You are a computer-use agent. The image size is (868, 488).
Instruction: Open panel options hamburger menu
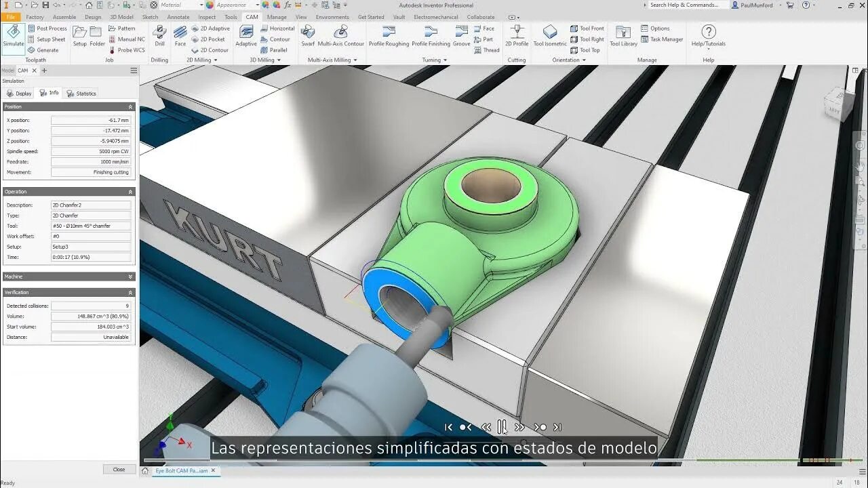(x=134, y=70)
